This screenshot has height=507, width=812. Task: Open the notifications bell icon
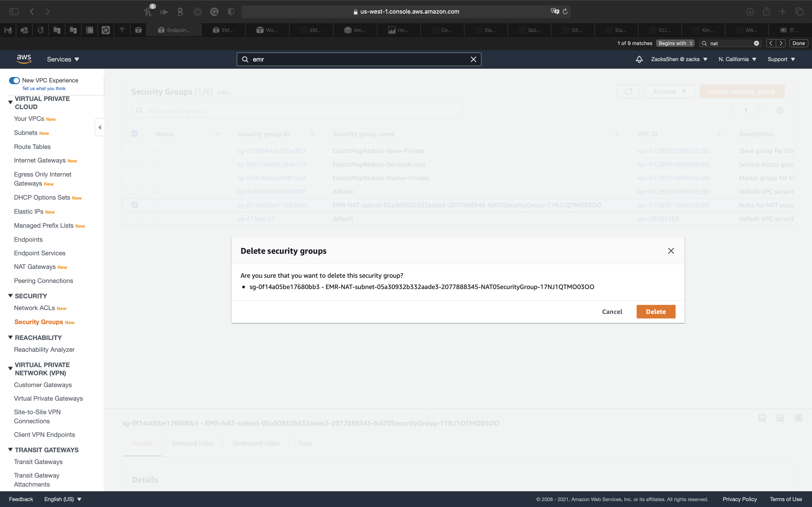(639, 59)
